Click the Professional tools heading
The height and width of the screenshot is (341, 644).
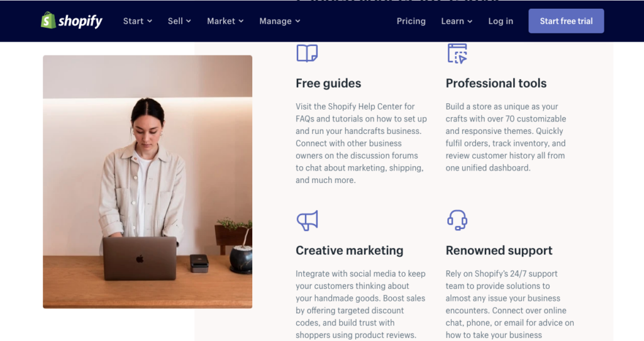point(496,83)
